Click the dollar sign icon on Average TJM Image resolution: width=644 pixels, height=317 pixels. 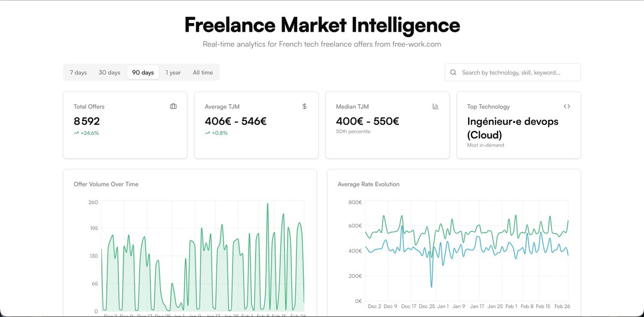(304, 106)
